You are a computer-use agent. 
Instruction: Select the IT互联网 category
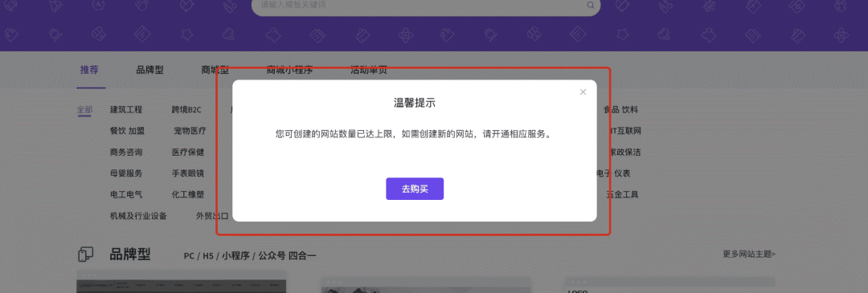(625, 131)
